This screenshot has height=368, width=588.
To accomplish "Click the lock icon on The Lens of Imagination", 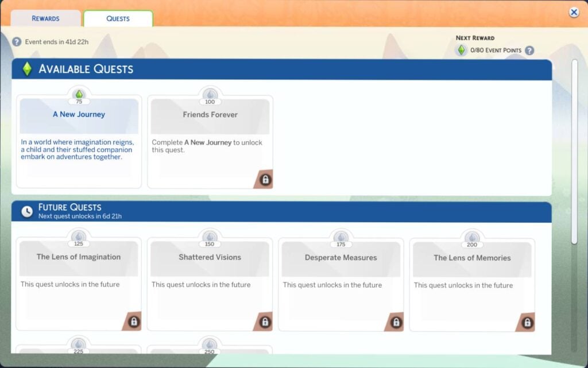I will point(134,321).
